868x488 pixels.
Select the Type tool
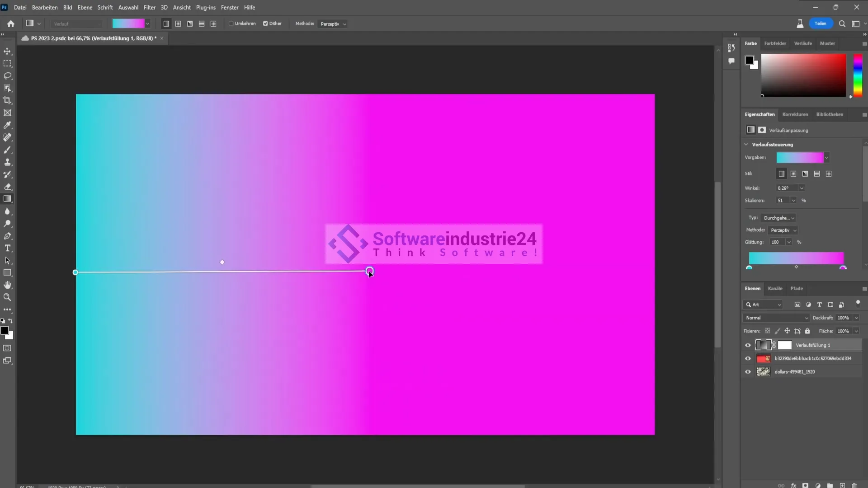click(7, 248)
